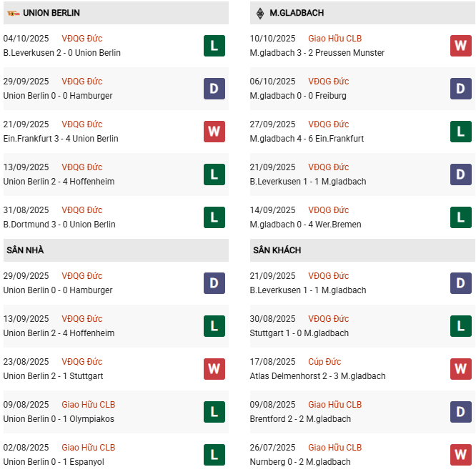Click the D badge for M.gladbach 0-0 Freiburg
476x472 pixels.
(x=460, y=89)
